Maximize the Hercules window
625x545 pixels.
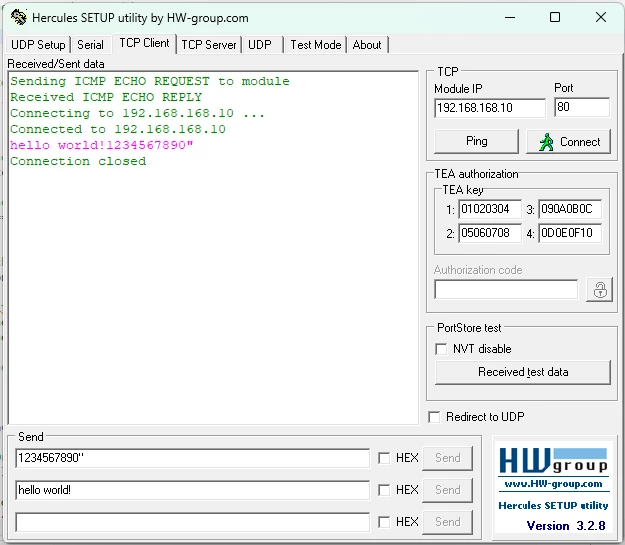(x=555, y=18)
